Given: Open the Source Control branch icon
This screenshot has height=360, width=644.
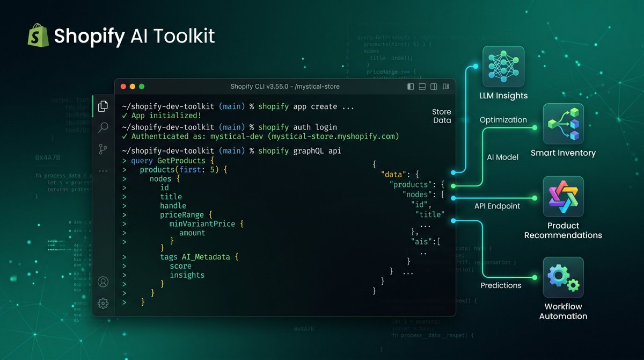Looking at the screenshot, I should tap(103, 149).
